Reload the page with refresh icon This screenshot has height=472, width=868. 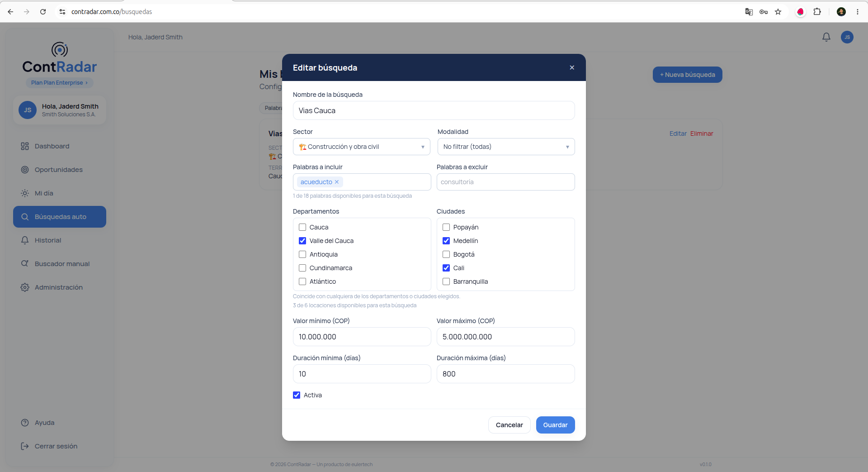43,12
